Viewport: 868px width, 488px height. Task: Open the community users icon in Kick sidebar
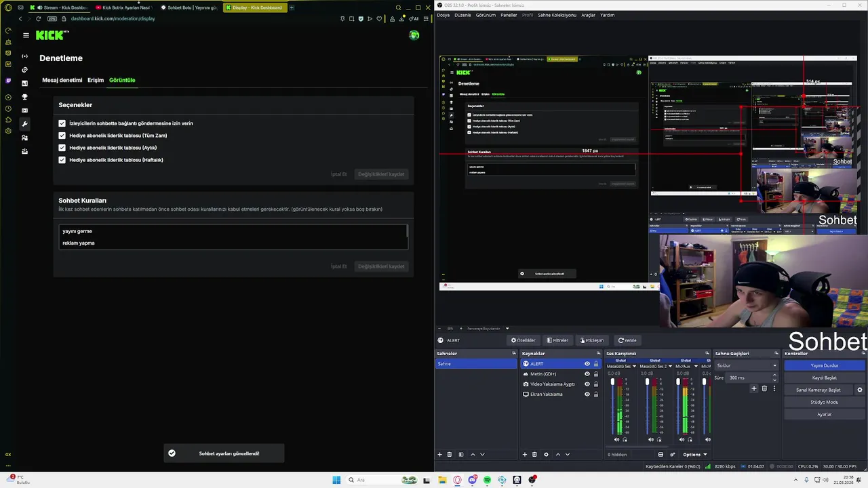pyautogui.click(x=25, y=138)
